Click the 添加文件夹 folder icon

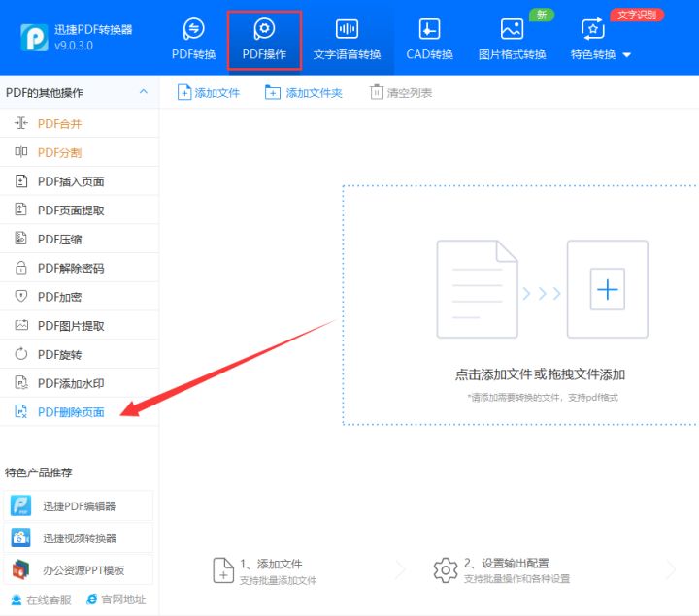[273, 93]
